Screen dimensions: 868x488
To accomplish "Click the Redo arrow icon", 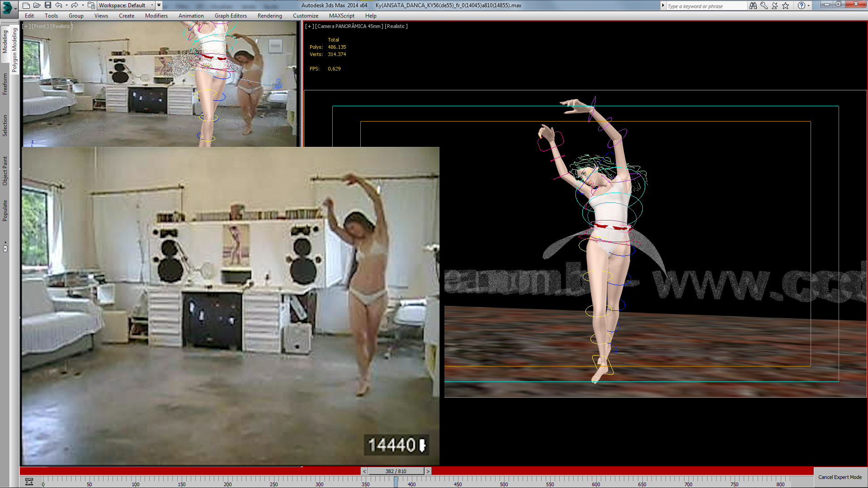I will click(75, 5).
